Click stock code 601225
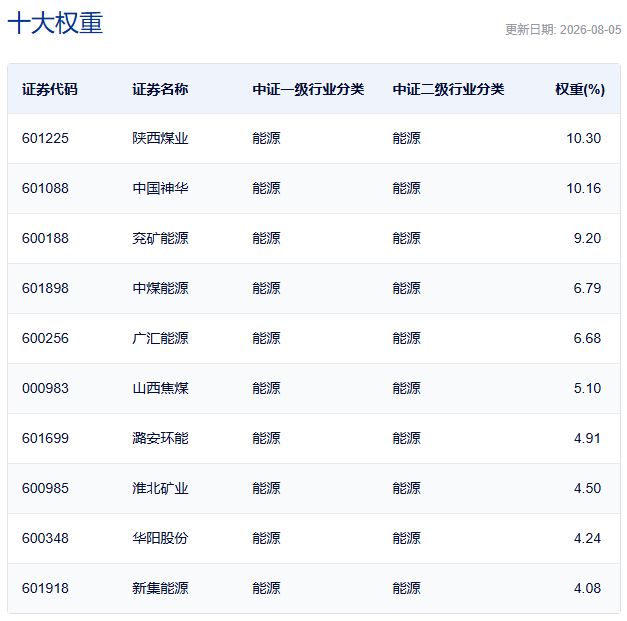627x621 pixels. point(45,138)
